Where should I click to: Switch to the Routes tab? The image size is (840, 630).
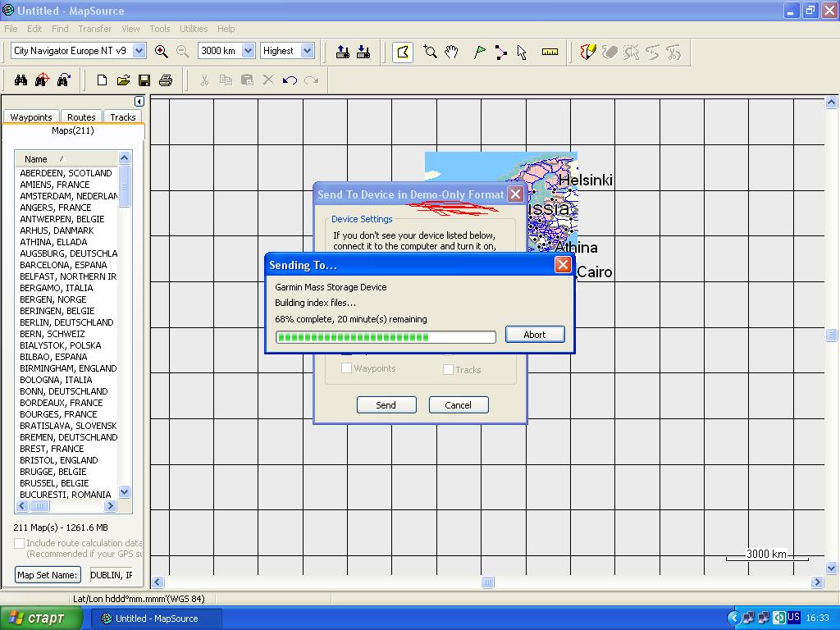81,117
